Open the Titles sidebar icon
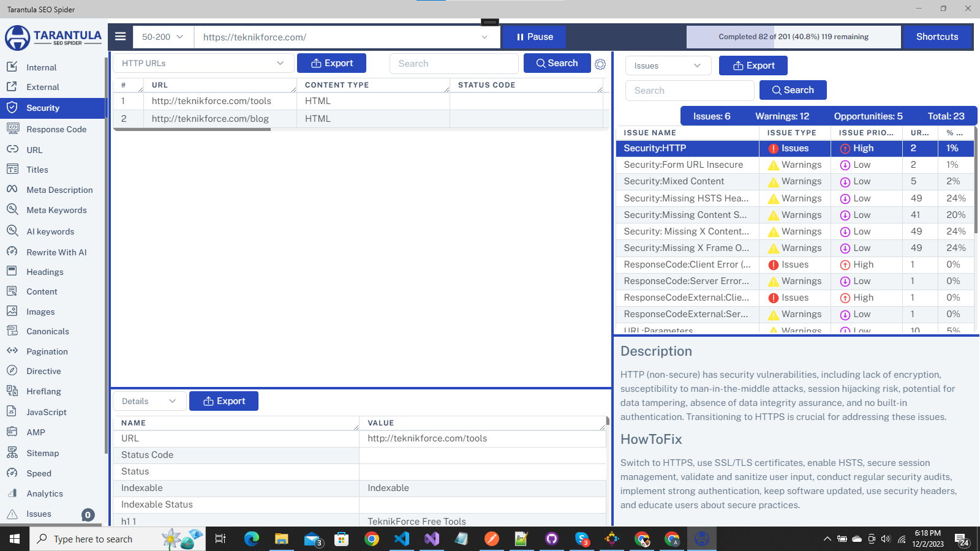 pos(12,169)
